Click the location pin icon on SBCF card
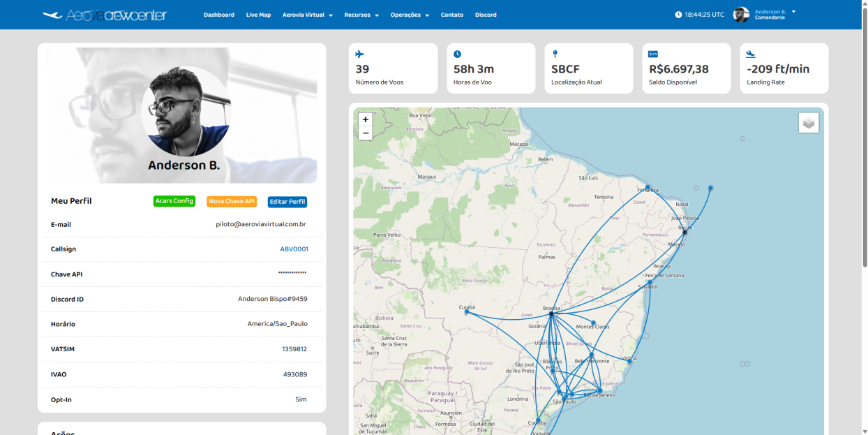This screenshot has height=435, width=868. [x=555, y=54]
